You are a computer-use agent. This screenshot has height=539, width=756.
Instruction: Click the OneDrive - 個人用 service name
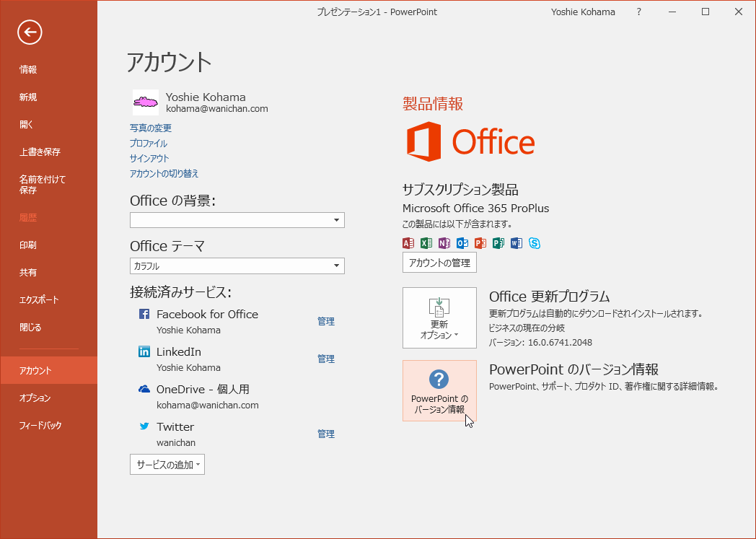tap(203, 389)
